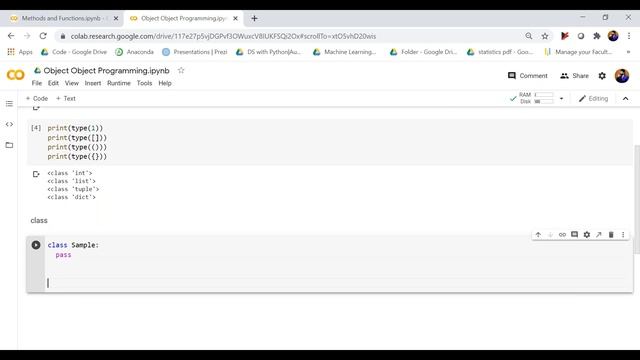Open the View menu

click(71, 83)
